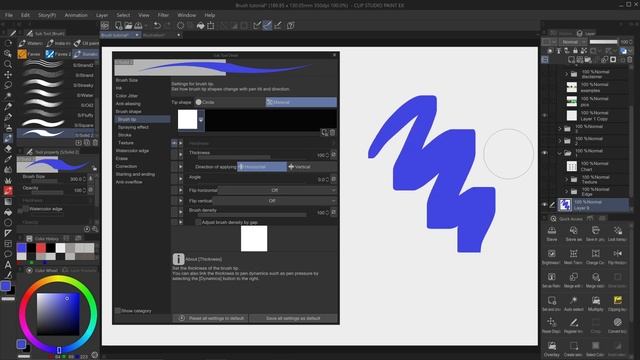Screen dimensions: 640x360
Task: Click Reset all settings to default
Action: pyautogui.click(x=211, y=318)
